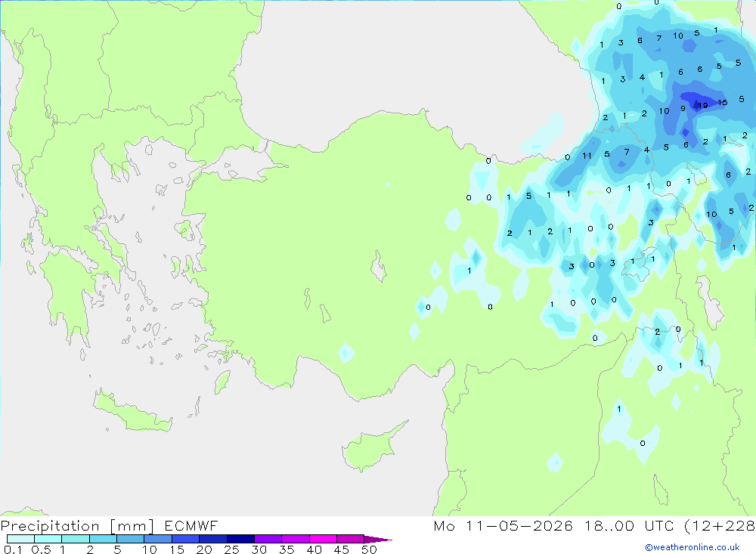Click the island of Crete on the map
The height and width of the screenshot is (554, 756).
click(x=132, y=413)
